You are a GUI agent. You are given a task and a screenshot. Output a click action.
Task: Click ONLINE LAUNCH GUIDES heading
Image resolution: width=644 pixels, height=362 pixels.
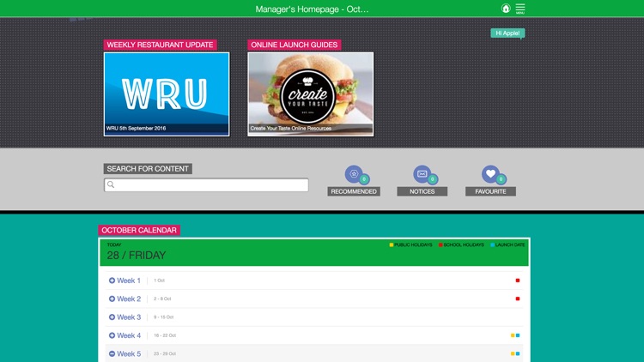pos(294,45)
